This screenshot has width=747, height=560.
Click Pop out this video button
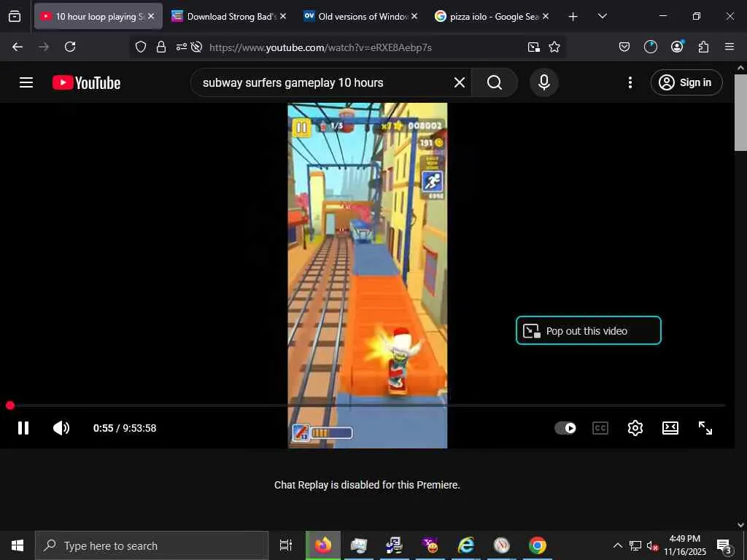click(x=589, y=330)
